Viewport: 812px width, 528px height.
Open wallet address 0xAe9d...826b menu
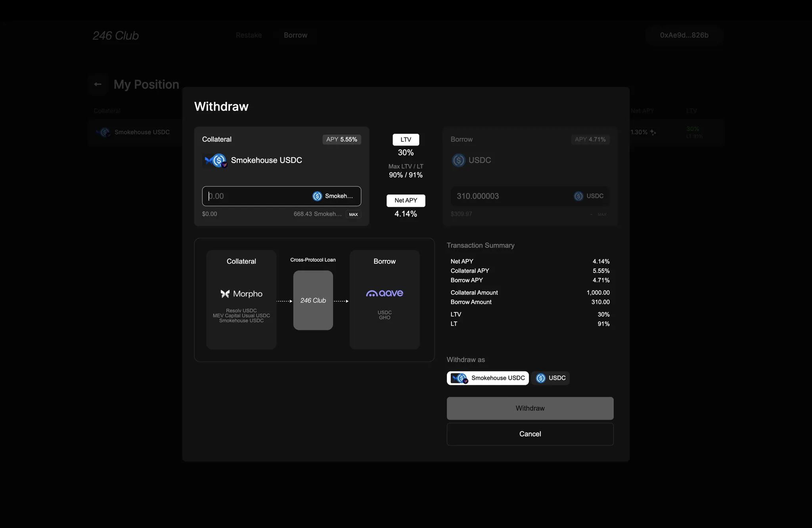pos(684,35)
